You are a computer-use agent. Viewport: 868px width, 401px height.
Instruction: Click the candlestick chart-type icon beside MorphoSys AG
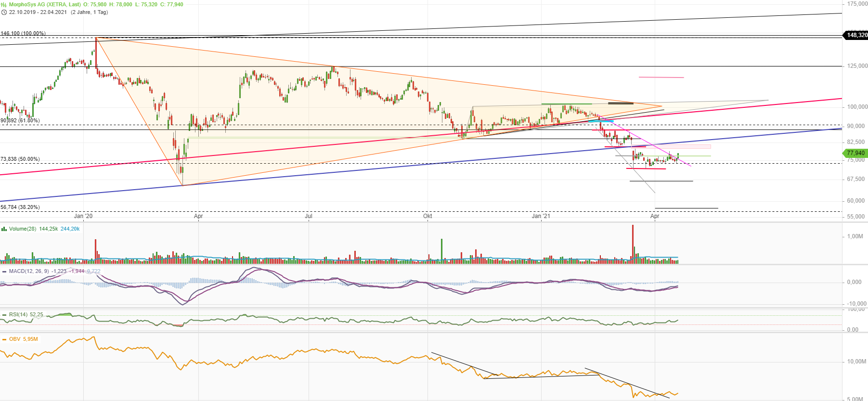click(x=4, y=4)
